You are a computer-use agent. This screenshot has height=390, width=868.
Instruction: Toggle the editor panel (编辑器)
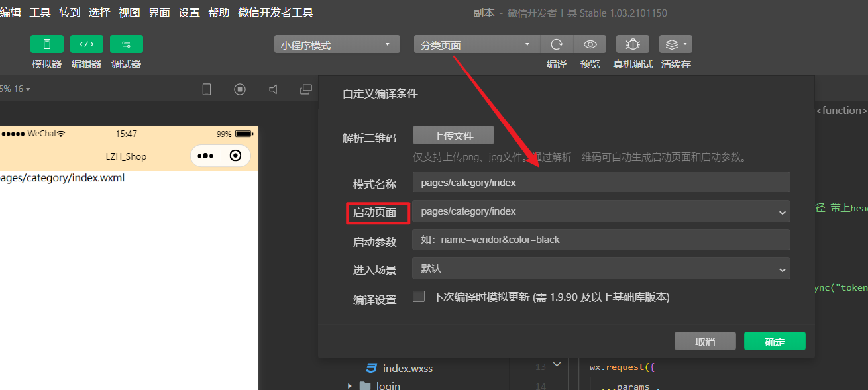[x=87, y=44]
